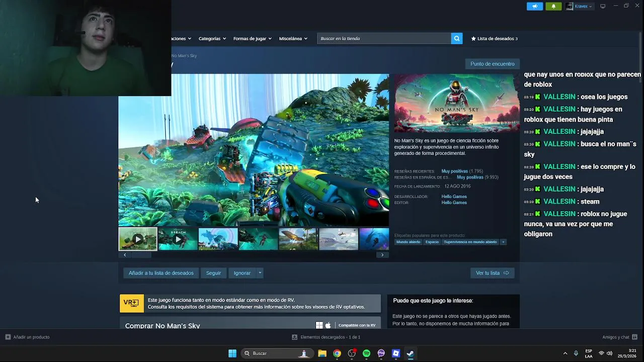Open volume speaker tray icon
The height and width of the screenshot is (362, 644).
[x=610, y=353]
